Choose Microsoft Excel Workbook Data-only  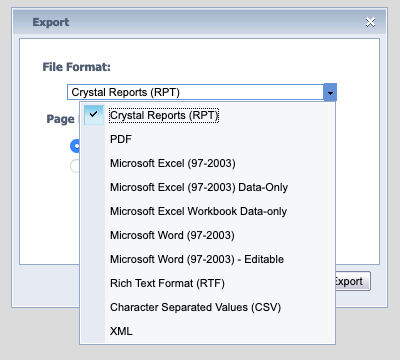pos(207,211)
